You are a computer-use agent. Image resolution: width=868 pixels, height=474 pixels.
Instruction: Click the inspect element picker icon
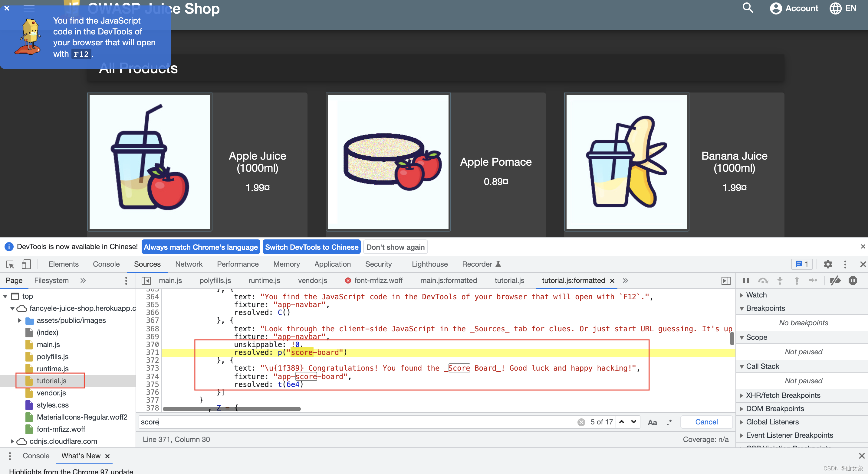(x=10, y=264)
